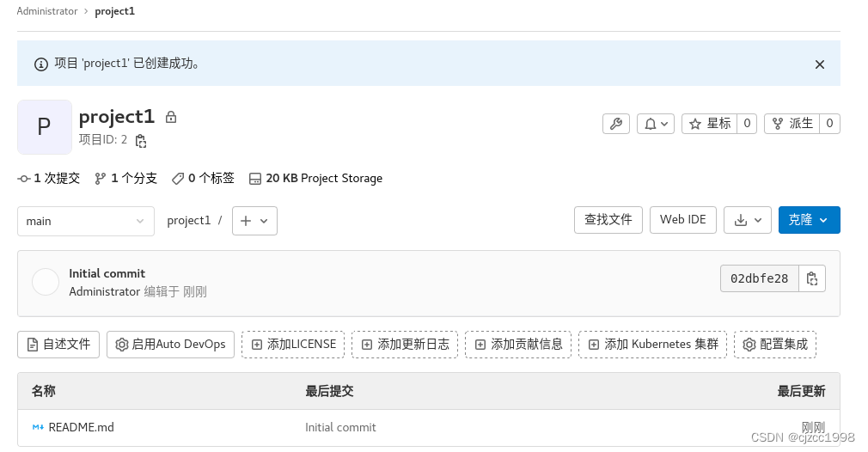Copy commit SHA 02dbfe28 to clipboard
Screen dimensions: 868x452
point(812,278)
